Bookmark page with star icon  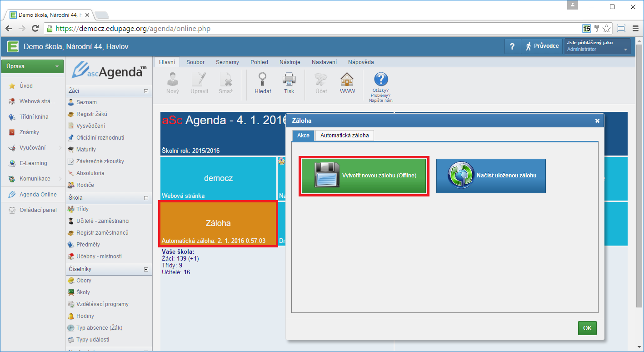click(x=606, y=29)
